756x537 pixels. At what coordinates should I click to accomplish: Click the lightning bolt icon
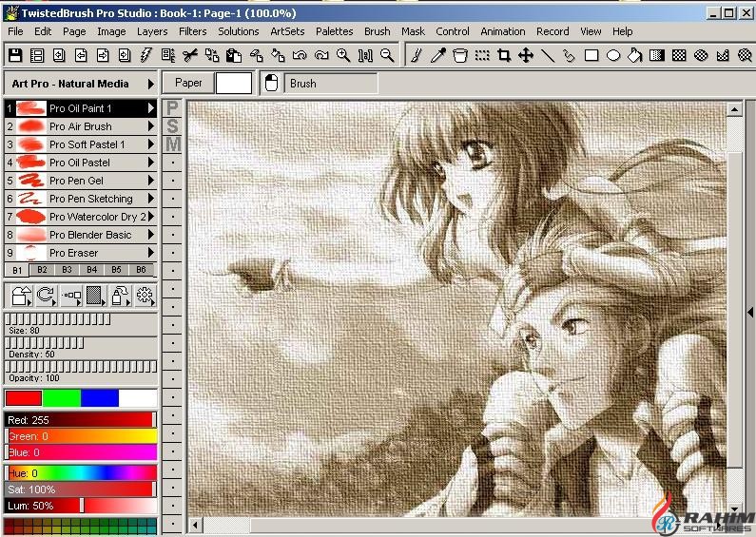tap(146, 55)
